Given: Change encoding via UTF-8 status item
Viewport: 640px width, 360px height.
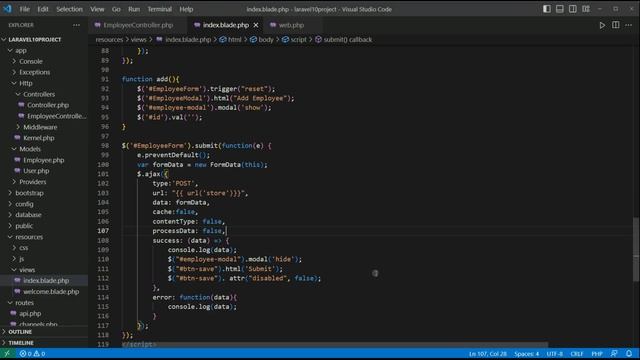Looking at the screenshot, I should (x=555, y=354).
